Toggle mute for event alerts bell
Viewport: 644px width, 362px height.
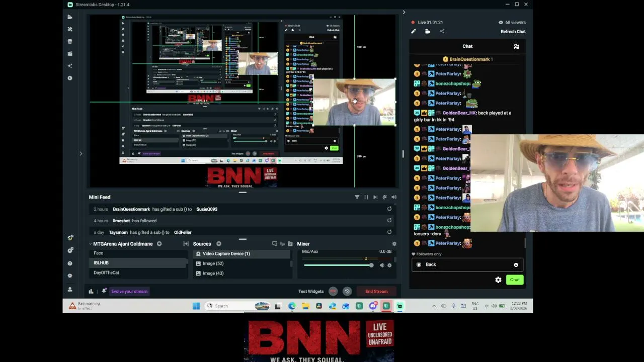[384, 197]
